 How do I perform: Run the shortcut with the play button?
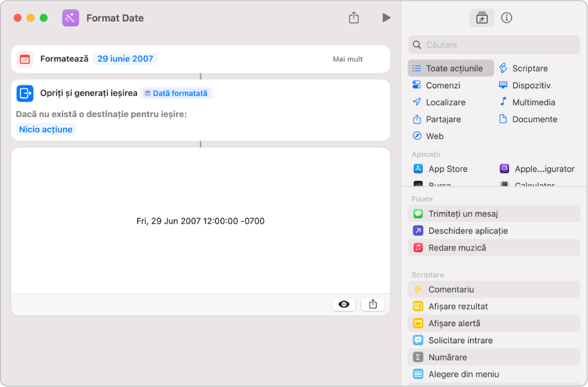coord(387,18)
